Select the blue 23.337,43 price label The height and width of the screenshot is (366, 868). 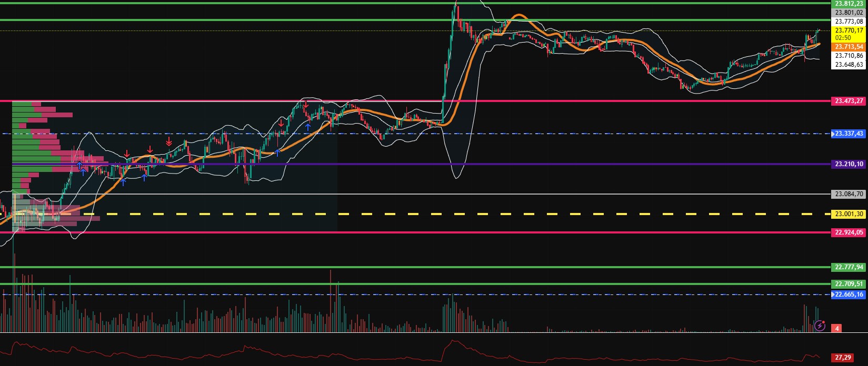(849, 134)
